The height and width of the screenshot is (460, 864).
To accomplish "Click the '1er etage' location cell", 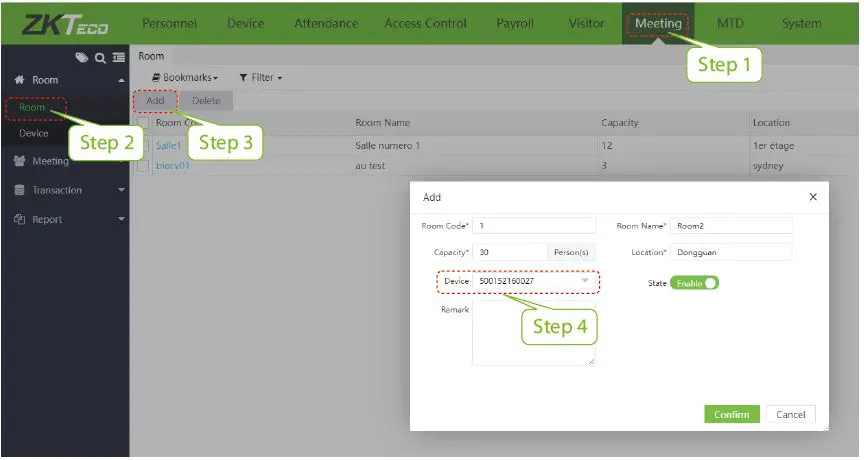I will (773, 145).
